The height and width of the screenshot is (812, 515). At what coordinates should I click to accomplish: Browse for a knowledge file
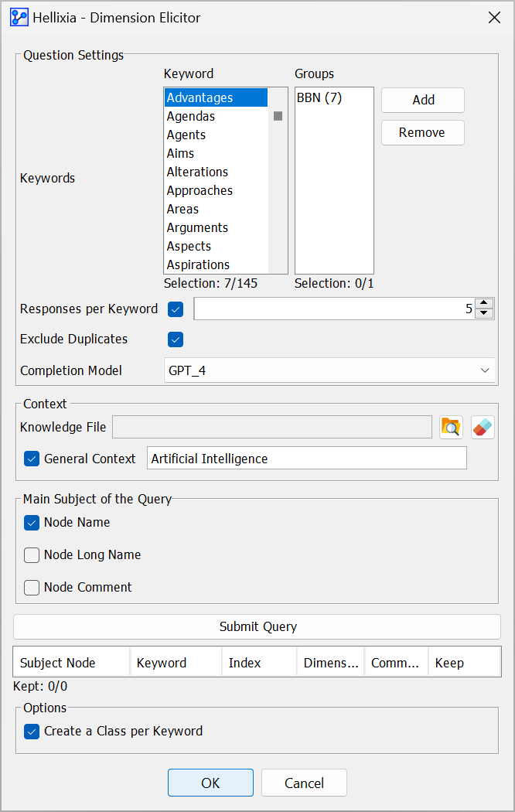451,427
